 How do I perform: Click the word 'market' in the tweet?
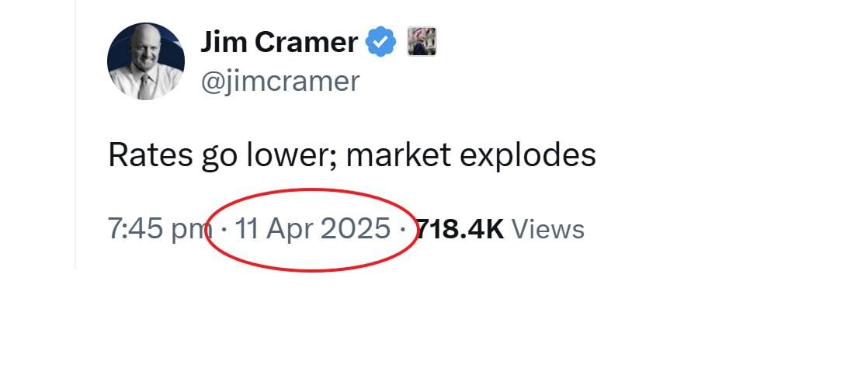click(398, 155)
